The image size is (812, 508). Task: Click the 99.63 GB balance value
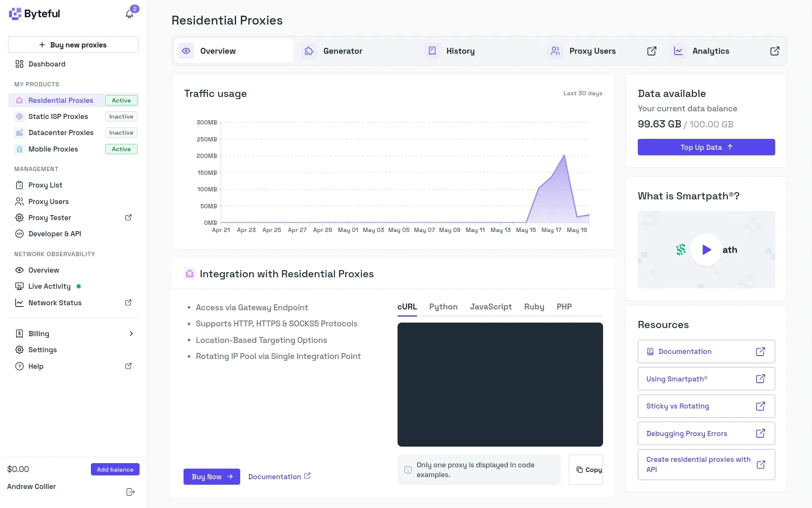point(659,124)
